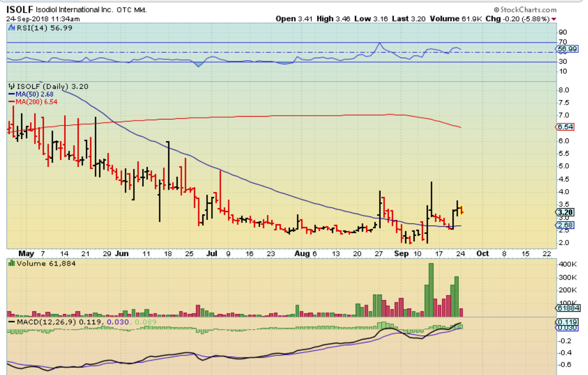The width and height of the screenshot is (588, 375).
Task: Select the 6.54 MA(200) value tag
Action: [x=565, y=127]
